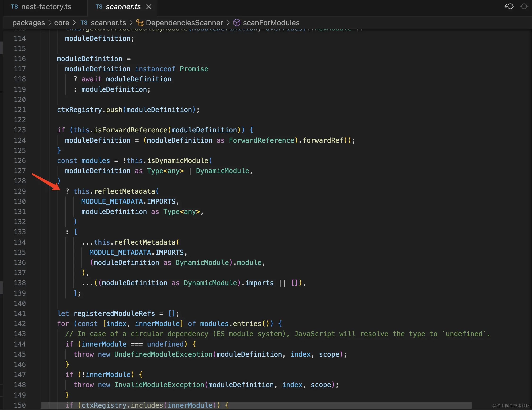The height and width of the screenshot is (410, 532).
Task: Click line number 116 in the gutter
Action: tap(20, 59)
